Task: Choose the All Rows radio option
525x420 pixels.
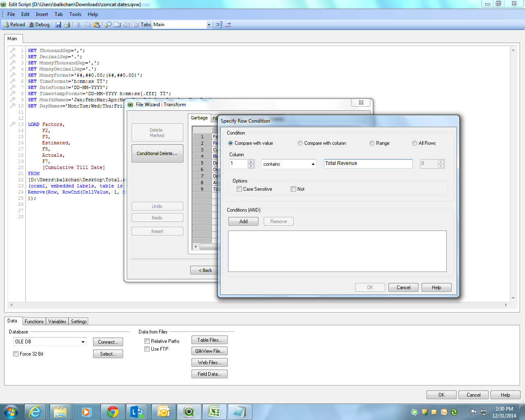Action: point(415,143)
